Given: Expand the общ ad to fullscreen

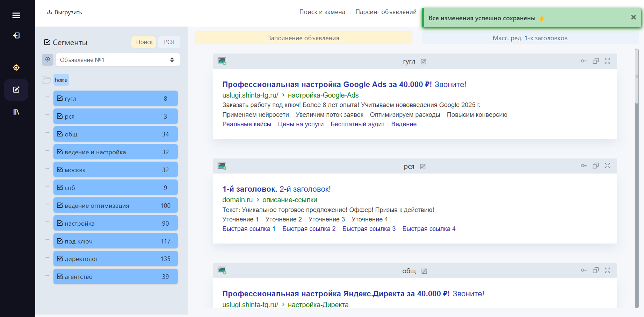Looking at the screenshot, I should (608, 270).
